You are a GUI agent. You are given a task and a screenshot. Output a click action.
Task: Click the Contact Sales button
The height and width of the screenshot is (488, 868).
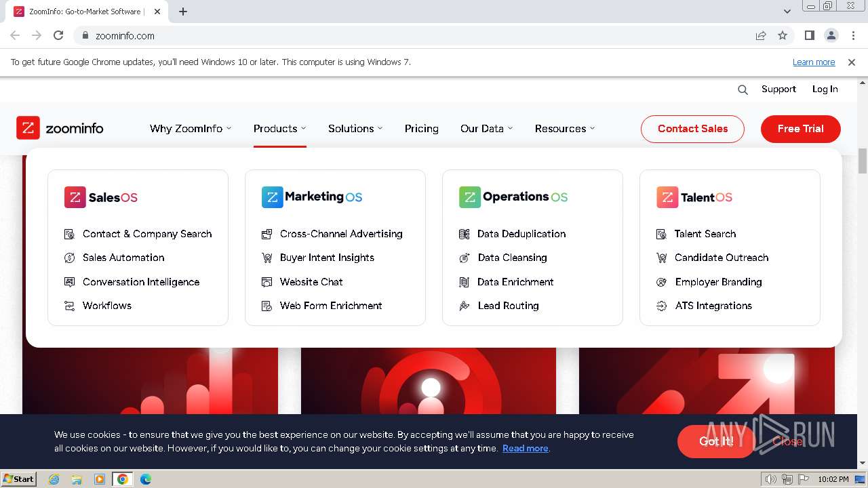(692, 129)
